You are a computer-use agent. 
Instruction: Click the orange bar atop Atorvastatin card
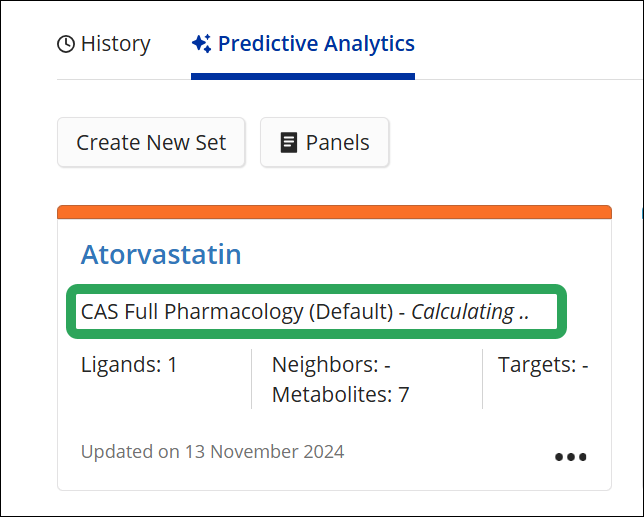(x=334, y=212)
